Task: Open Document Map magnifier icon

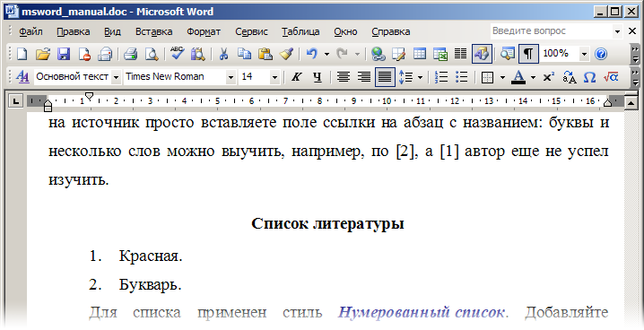Action: click(508, 54)
